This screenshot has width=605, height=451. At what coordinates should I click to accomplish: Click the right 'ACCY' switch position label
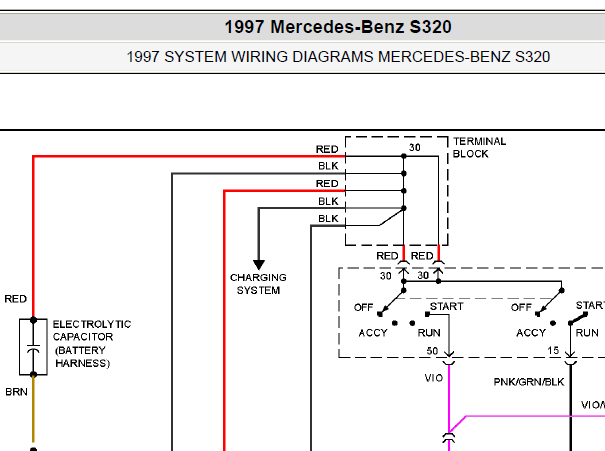pyautogui.click(x=531, y=333)
